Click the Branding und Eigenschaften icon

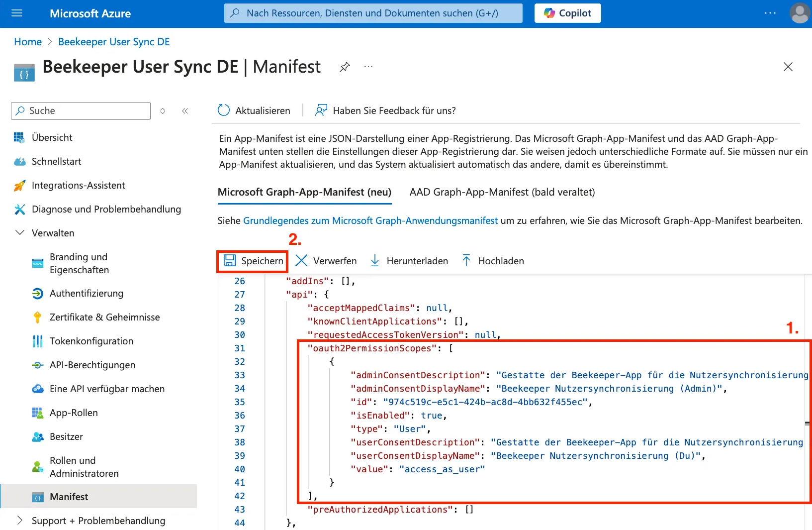click(38, 263)
